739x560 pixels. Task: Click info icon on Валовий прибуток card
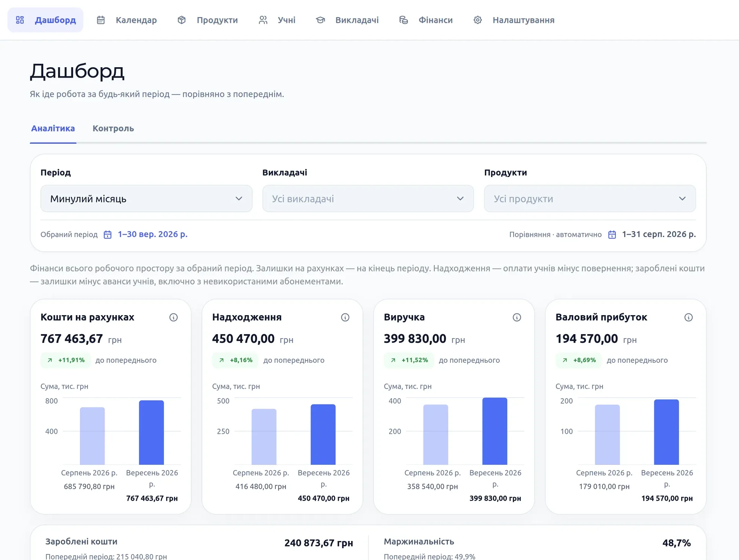689,317
